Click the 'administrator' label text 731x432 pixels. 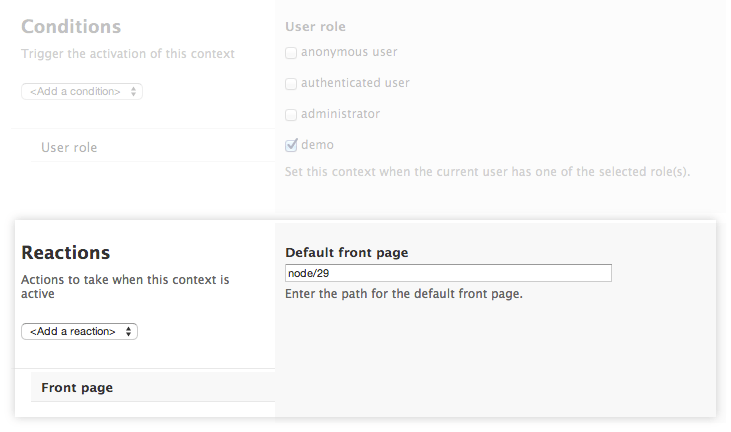(x=340, y=114)
